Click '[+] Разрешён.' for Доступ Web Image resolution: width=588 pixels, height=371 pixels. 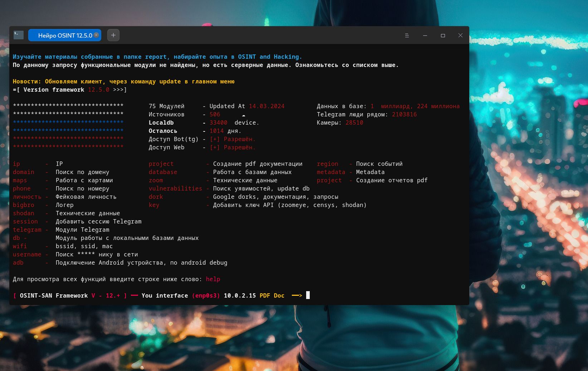pyautogui.click(x=233, y=147)
